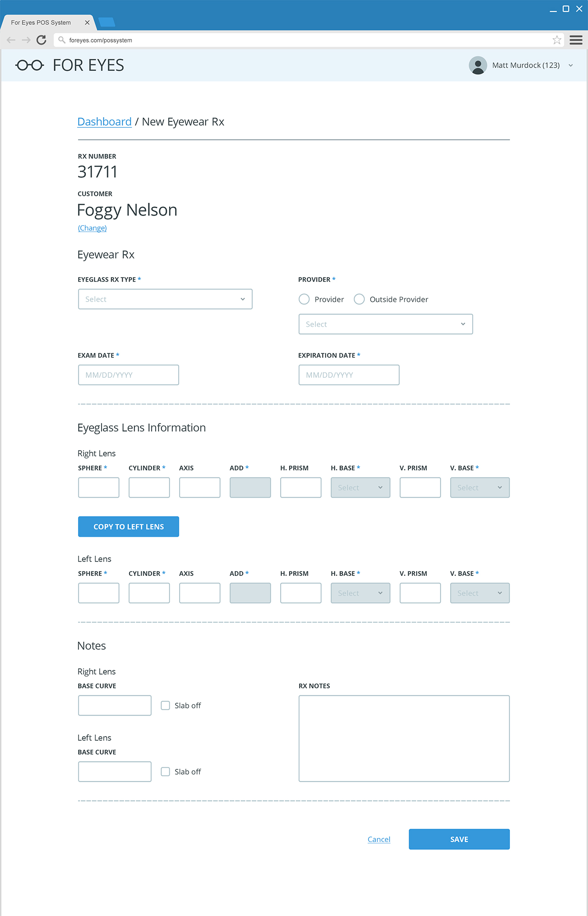
Task: Click the Right Lens Axis field
Action: 200,488
